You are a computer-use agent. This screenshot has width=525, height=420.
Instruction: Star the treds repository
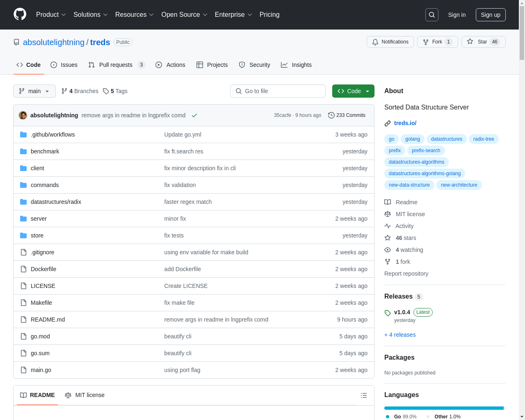point(483,42)
